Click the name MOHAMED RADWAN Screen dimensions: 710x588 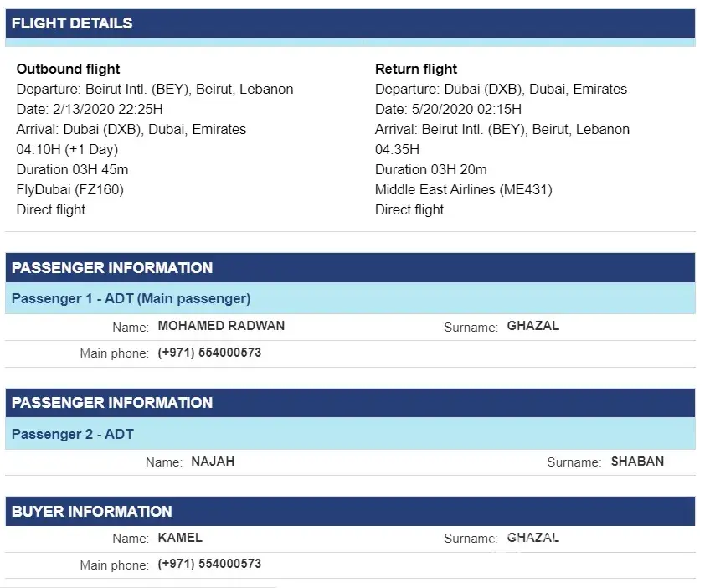pos(221,326)
